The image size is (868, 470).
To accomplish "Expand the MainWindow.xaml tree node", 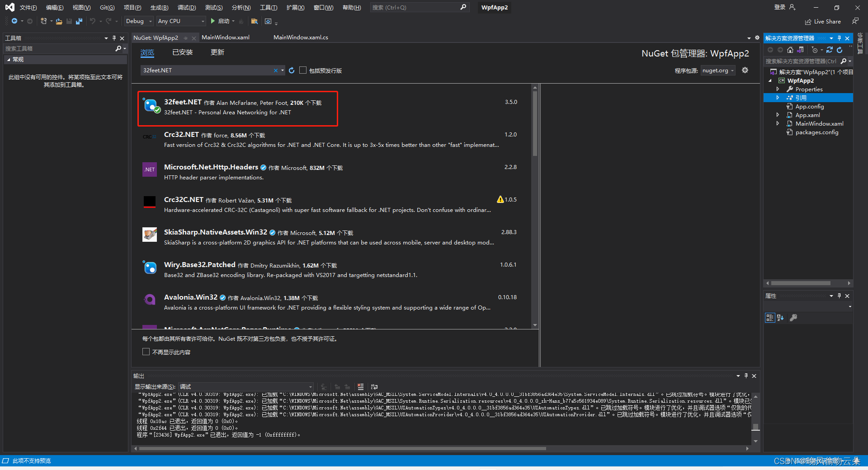I will click(778, 123).
